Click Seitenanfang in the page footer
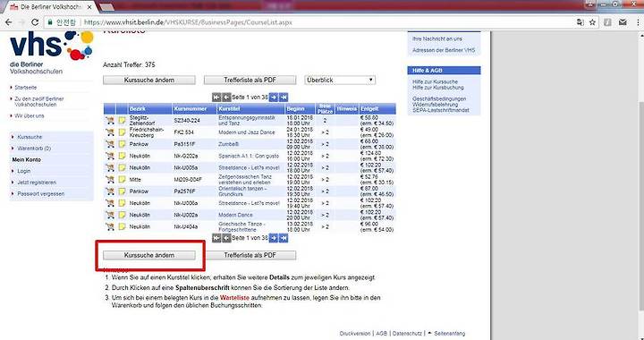The width and height of the screenshot is (644, 340). [x=450, y=334]
